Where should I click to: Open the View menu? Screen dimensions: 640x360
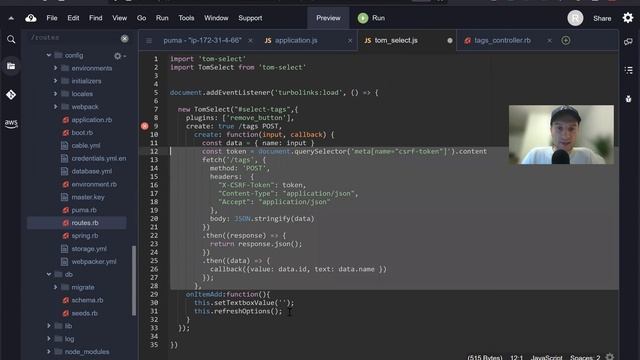point(120,18)
